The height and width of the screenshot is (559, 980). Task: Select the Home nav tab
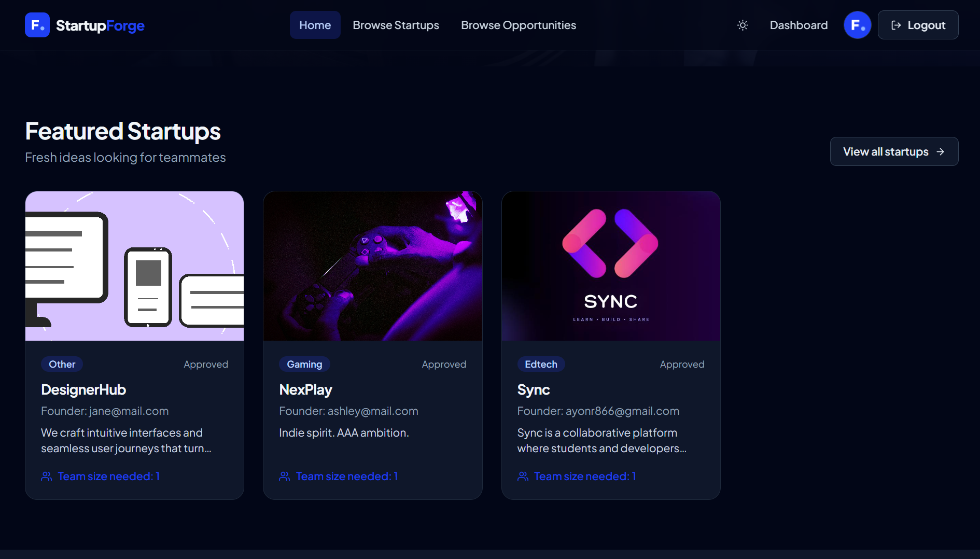tap(315, 25)
